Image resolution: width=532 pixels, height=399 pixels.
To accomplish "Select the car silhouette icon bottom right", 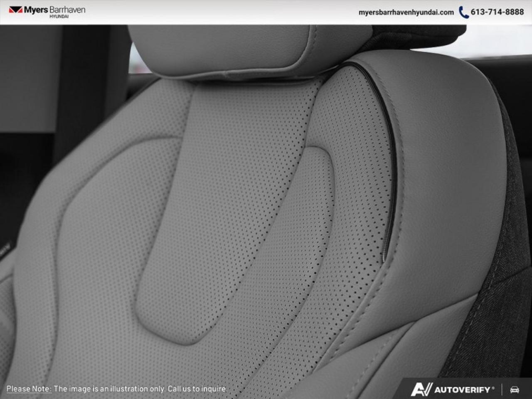I will [514, 390].
